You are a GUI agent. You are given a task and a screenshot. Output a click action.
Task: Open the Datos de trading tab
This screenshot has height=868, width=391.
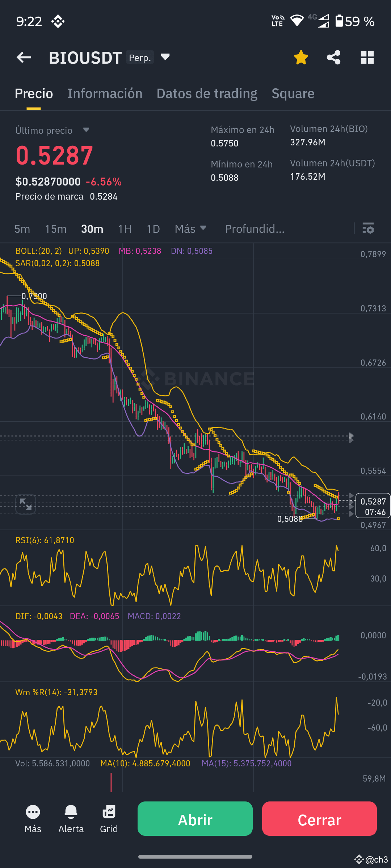(x=207, y=94)
